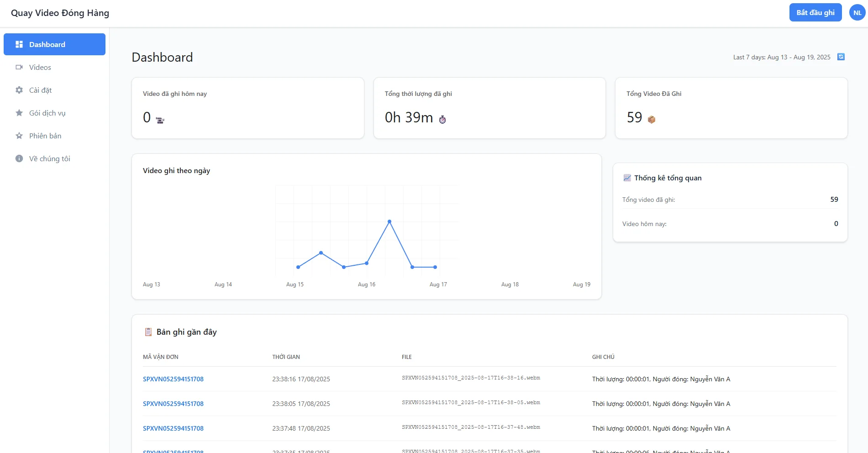This screenshot has width=868, height=453.
Task: Click the chart icon beside Thống kê tổng quan
Action: (x=627, y=178)
